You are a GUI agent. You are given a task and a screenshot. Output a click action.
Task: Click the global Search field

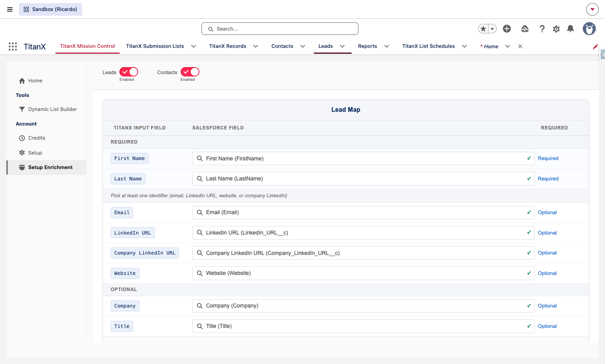[280, 29]
